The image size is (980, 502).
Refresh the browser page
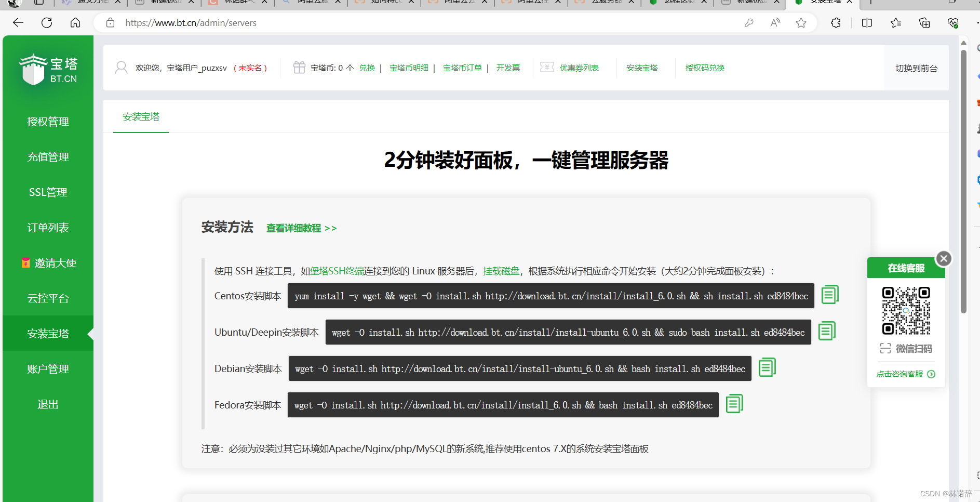(47, 23)
